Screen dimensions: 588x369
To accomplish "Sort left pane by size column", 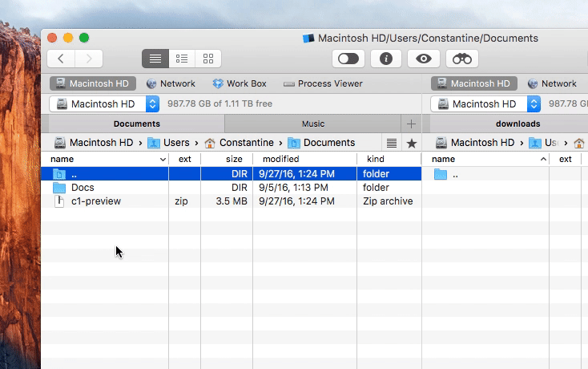I will coord(227,159).
